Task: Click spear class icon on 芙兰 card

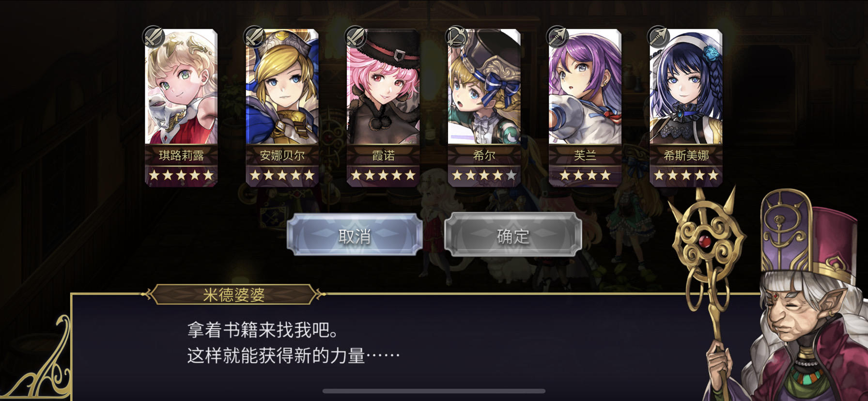Action: [x=557, y=37]
